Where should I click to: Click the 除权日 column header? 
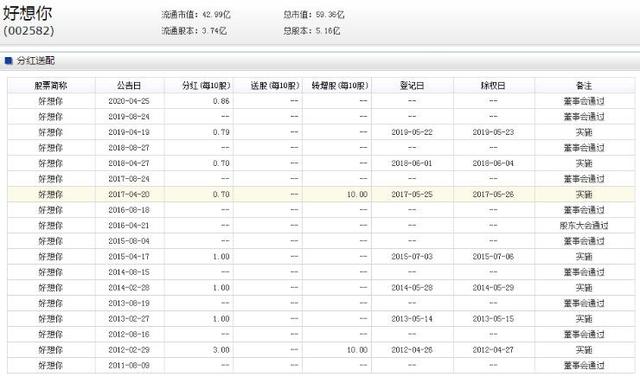point(493,86)
